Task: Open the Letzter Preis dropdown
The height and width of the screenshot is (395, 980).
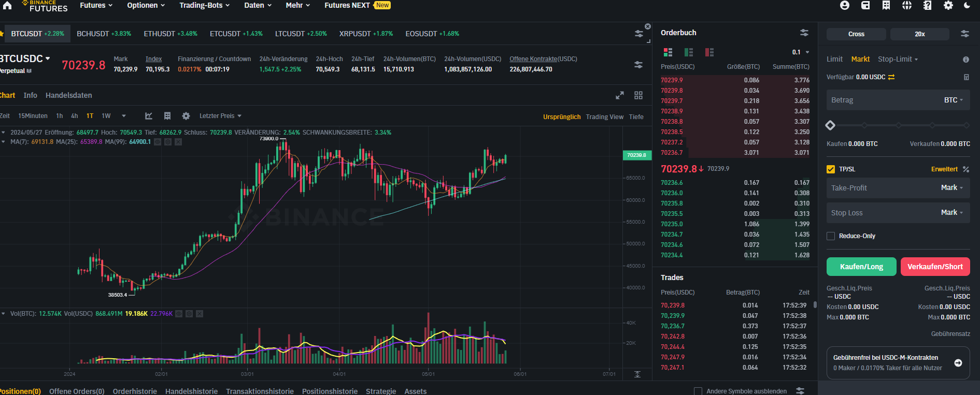Action: click(x=220, y=116)
